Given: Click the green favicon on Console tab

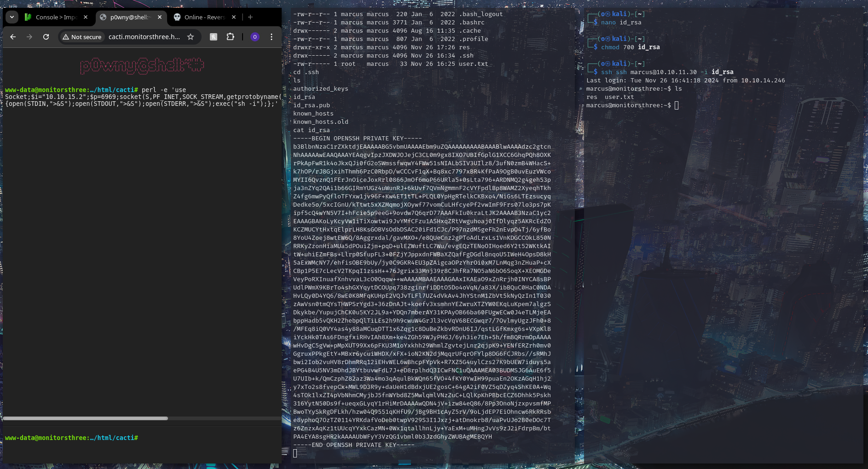Looking at the screenshot, I should [28, 17].
